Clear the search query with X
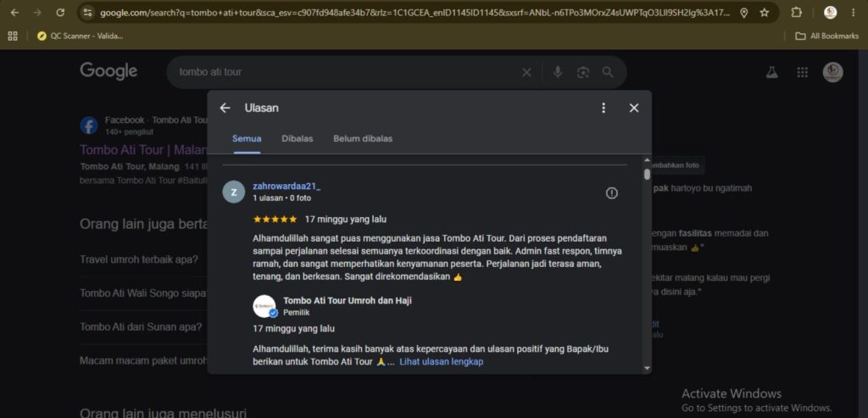The width and height of the screenshot is (868, 418). (x=526, y=73)
